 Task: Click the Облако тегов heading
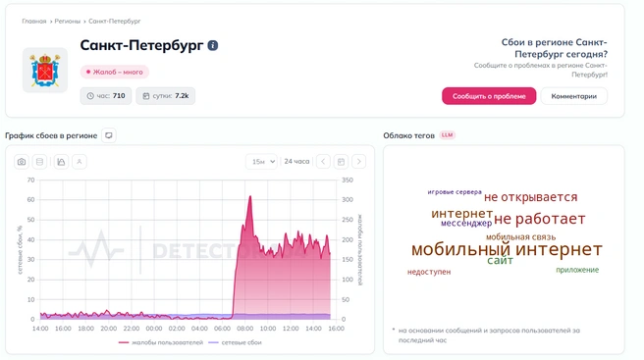click(408, 135)
